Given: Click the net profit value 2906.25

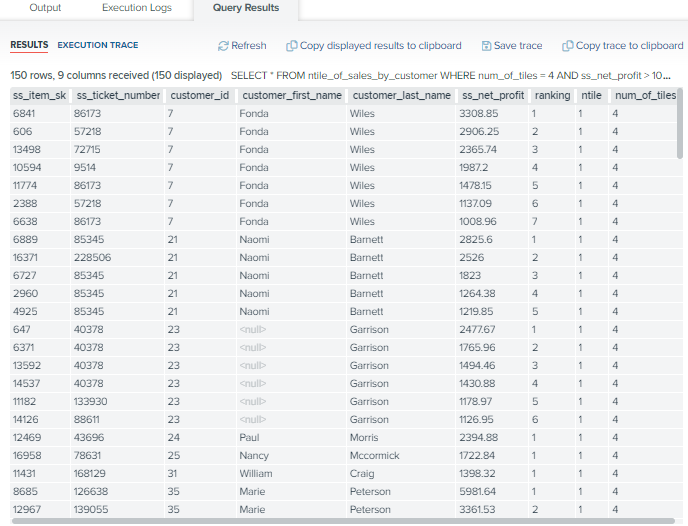Looking at the screenshot, I should pos(479,132).
